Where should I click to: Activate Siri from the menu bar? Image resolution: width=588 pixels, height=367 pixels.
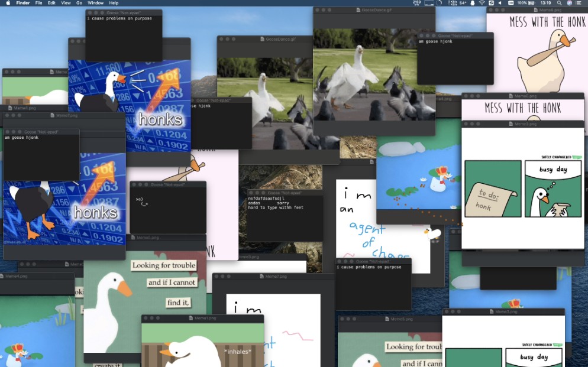pyautogui.click(x=569, y=2)
